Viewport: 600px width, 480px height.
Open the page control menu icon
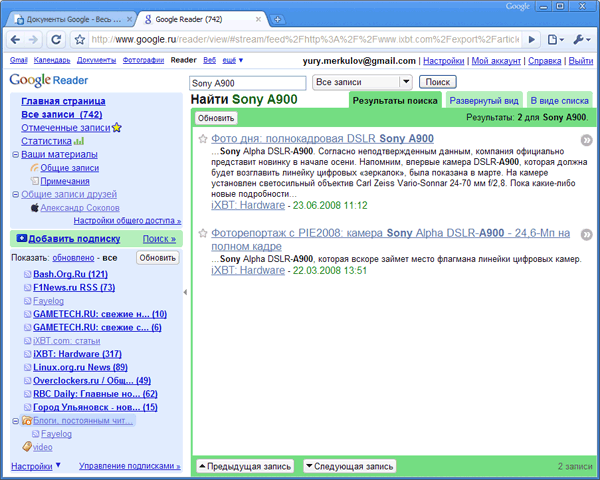555,39
